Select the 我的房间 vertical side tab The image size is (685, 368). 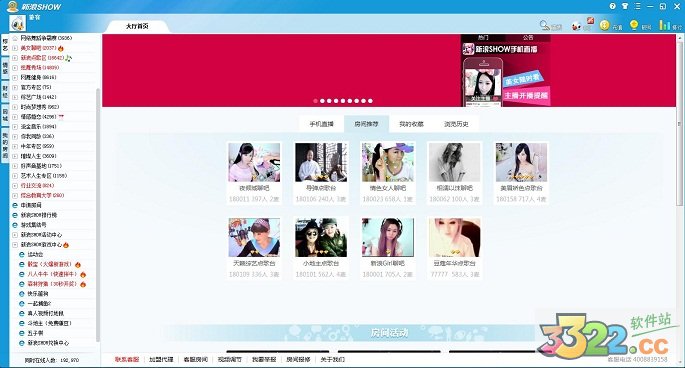click(5, 146)
